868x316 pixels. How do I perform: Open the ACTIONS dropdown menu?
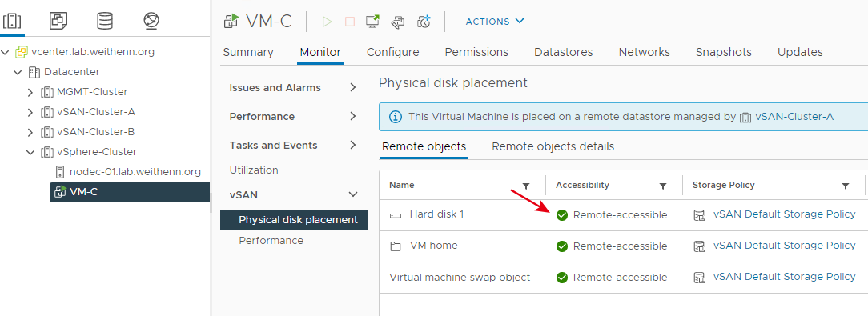(x=494, y=22)
